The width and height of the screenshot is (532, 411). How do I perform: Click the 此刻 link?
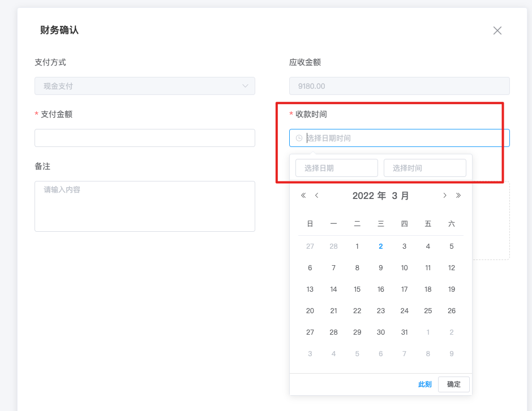[424, 384]
